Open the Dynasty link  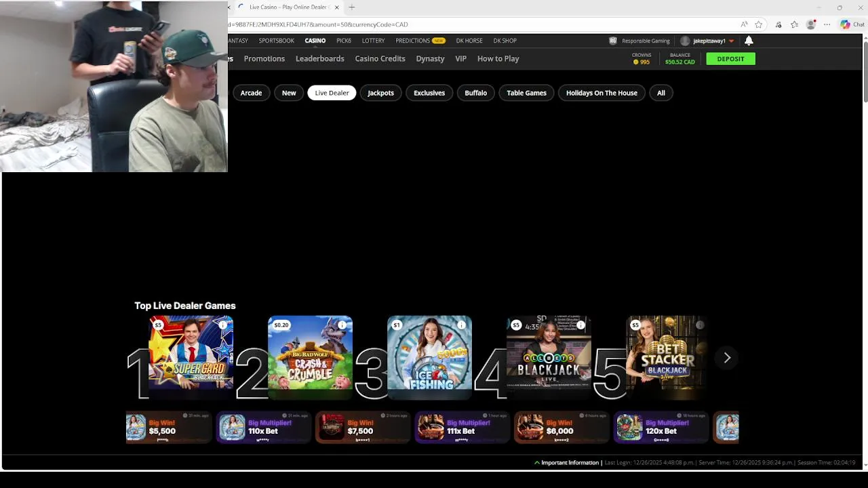point(430,59)
